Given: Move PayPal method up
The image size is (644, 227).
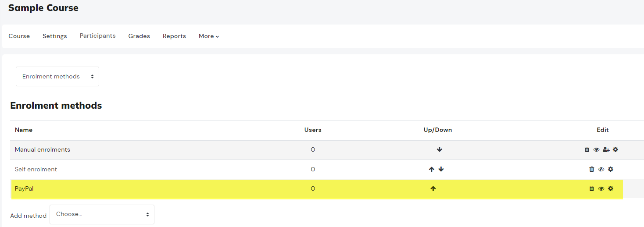Looking at the screenshot, I should (433, 188).
